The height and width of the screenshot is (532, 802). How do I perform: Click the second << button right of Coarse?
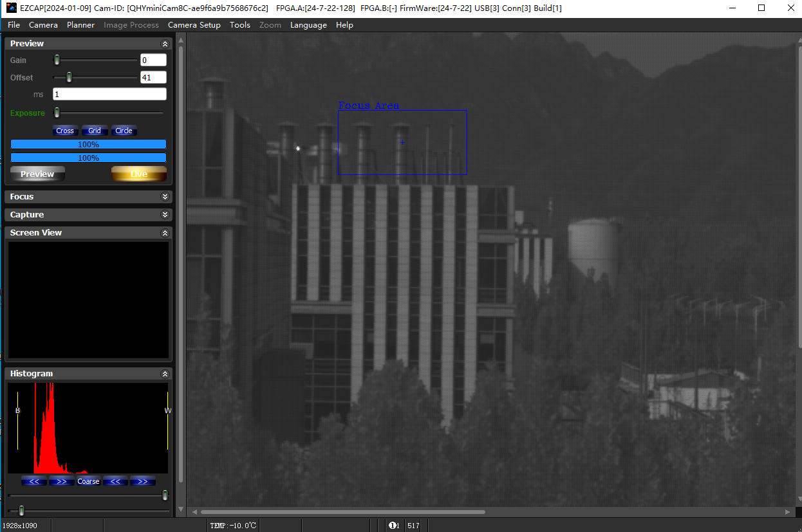115,481
